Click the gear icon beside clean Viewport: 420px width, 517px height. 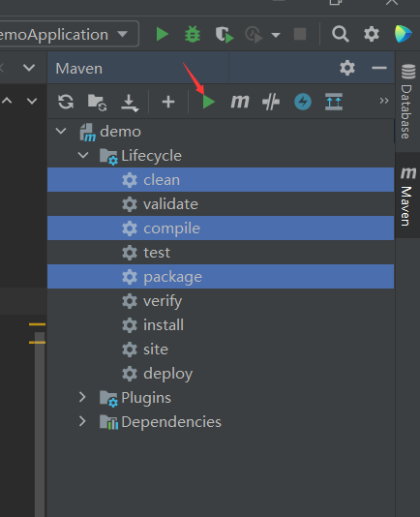click(130, 180)
